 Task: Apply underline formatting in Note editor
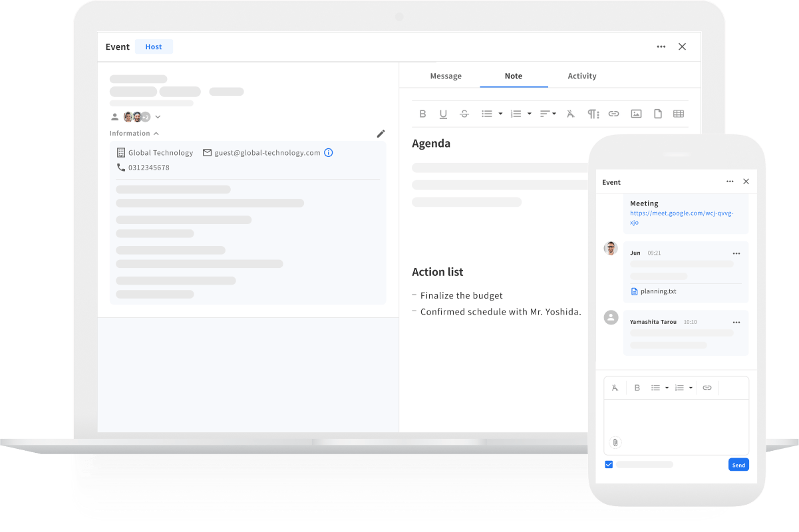click(443, 114)
